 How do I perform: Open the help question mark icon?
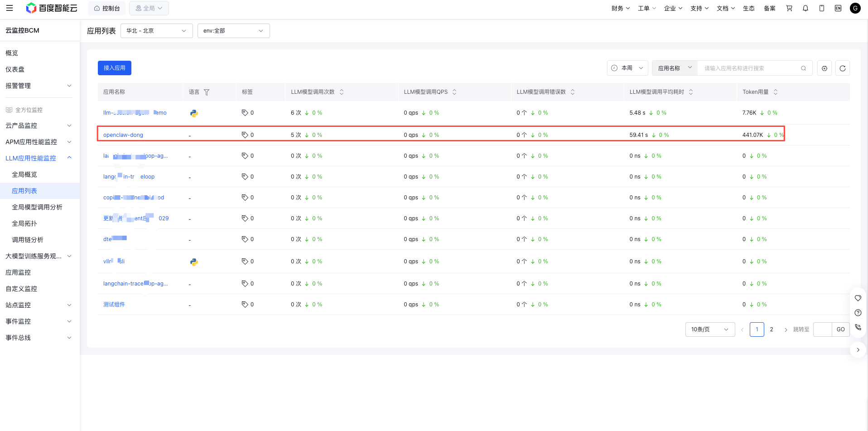858,313
